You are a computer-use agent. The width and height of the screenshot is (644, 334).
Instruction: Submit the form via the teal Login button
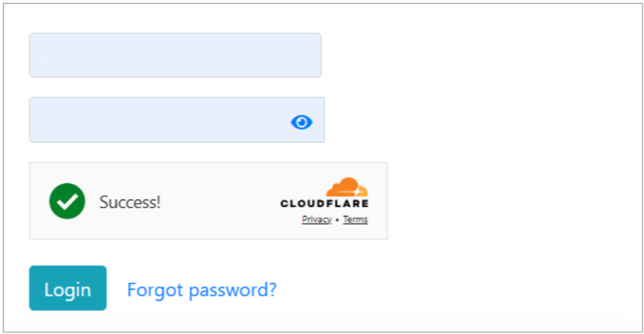pyautogui.click(x=68, y=288)
